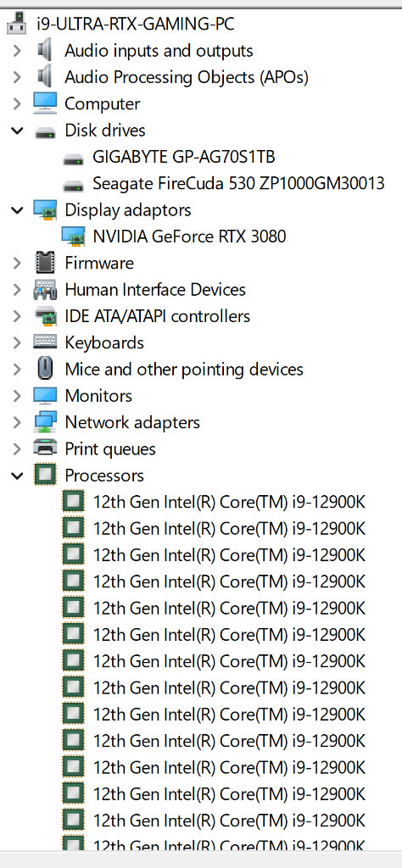Screen dimensions: 402x868
Task: Click the Audio inputs and outputs speaker icon
Action: click(x=45, y=50)
